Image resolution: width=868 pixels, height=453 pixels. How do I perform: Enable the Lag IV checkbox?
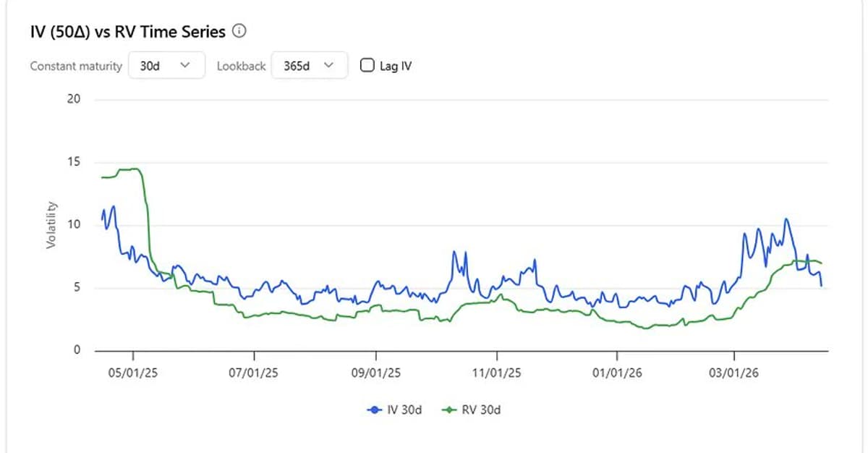tap(367, 65)
